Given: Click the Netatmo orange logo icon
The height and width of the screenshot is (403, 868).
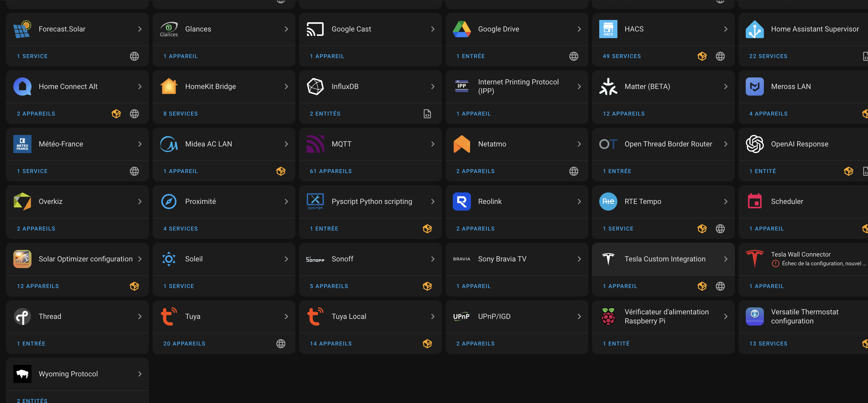Looking at the screenshot, I should pos(461,144).
